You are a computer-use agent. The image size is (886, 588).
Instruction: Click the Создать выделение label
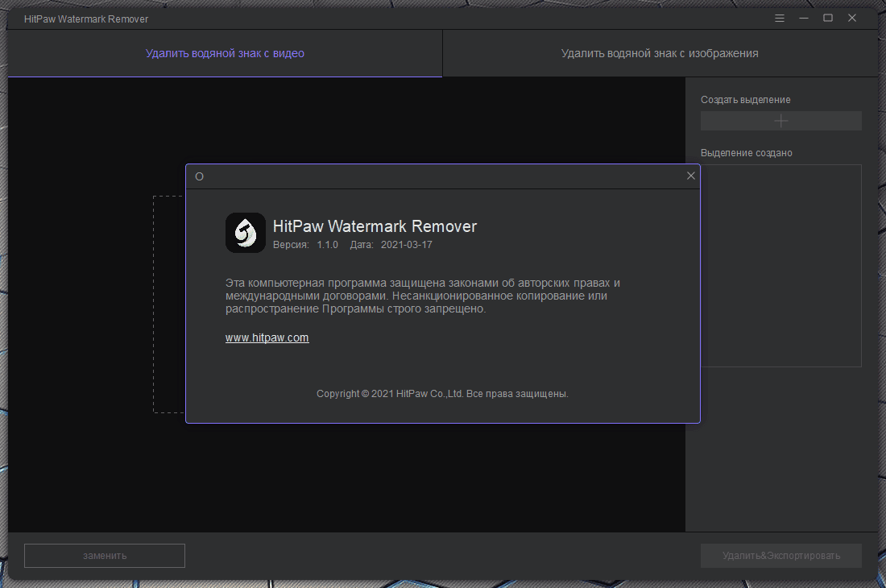[x=745, y=99]
